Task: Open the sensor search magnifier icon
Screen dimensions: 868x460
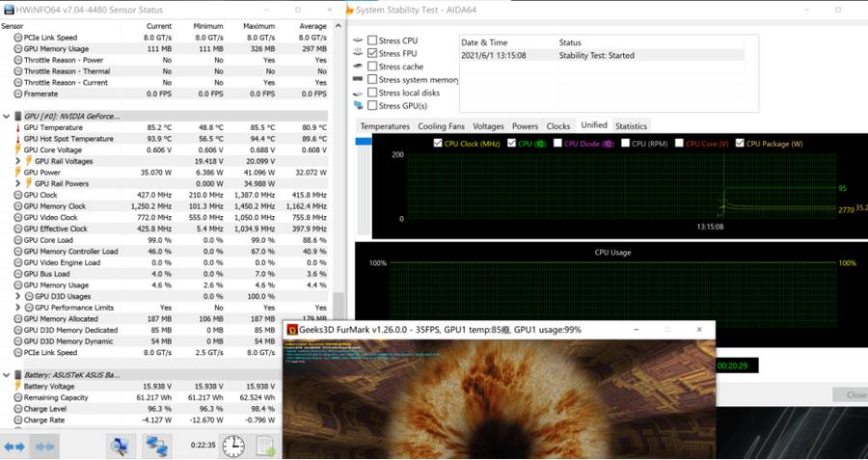Action: 119,446
